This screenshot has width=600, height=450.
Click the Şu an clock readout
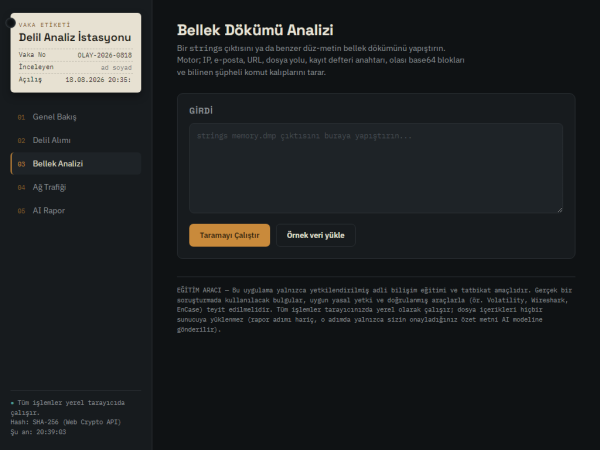pyautogui.click(x=38, y=432)
